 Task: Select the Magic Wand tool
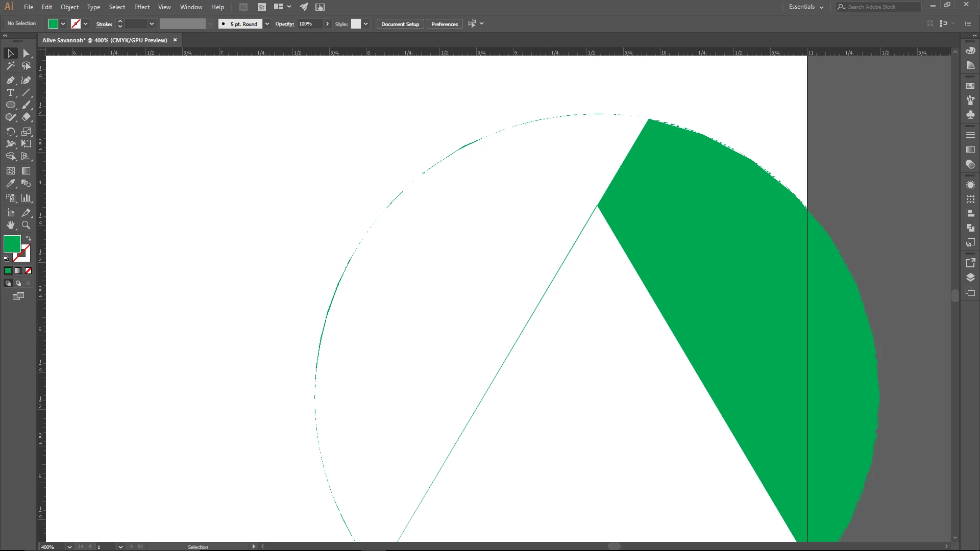coord(10,66)
